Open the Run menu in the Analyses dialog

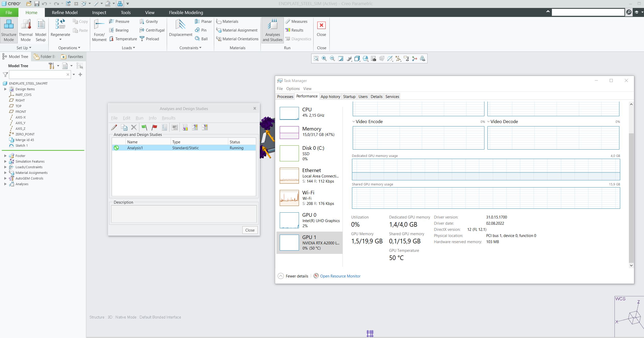(x=139, y=118)
